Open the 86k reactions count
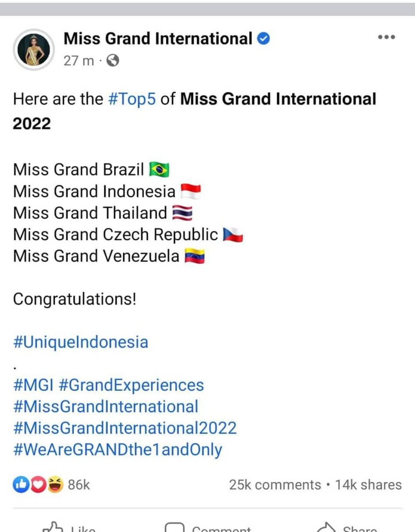Screen dimensions: 415x532 click(79, 485)
